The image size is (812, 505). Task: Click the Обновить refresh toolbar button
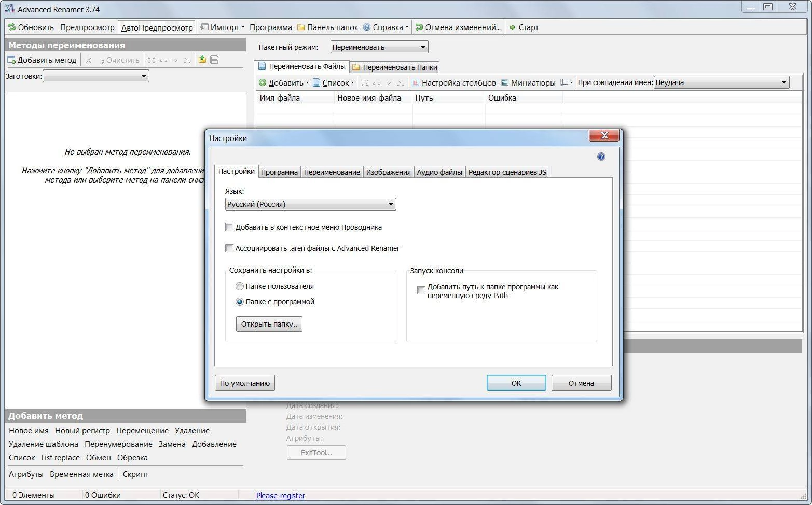31,27
